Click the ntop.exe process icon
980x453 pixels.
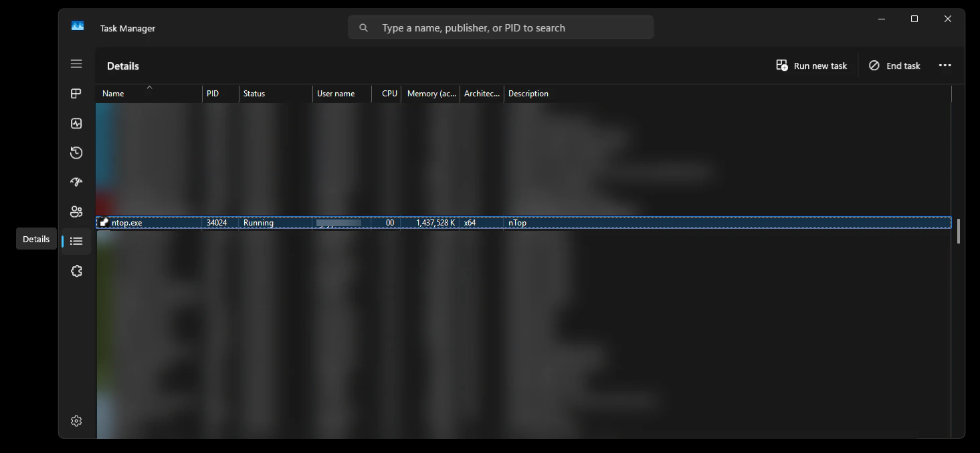(104, 223)
